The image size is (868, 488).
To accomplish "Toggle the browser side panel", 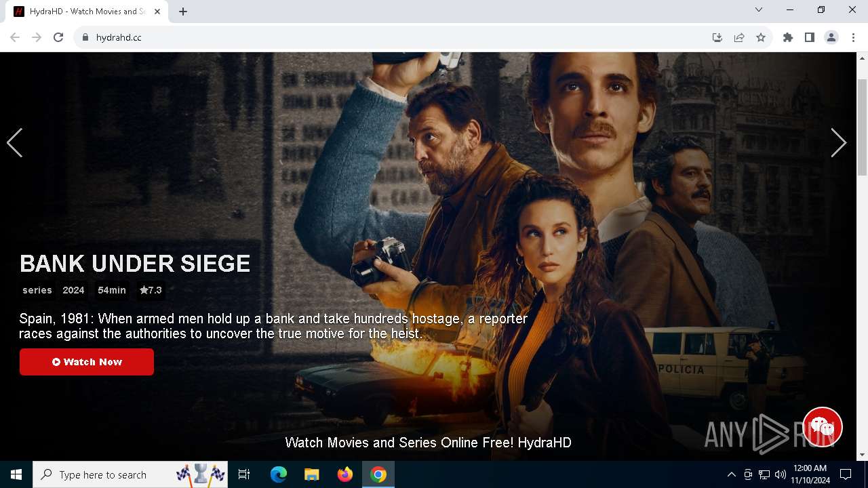I will [810, 37].
